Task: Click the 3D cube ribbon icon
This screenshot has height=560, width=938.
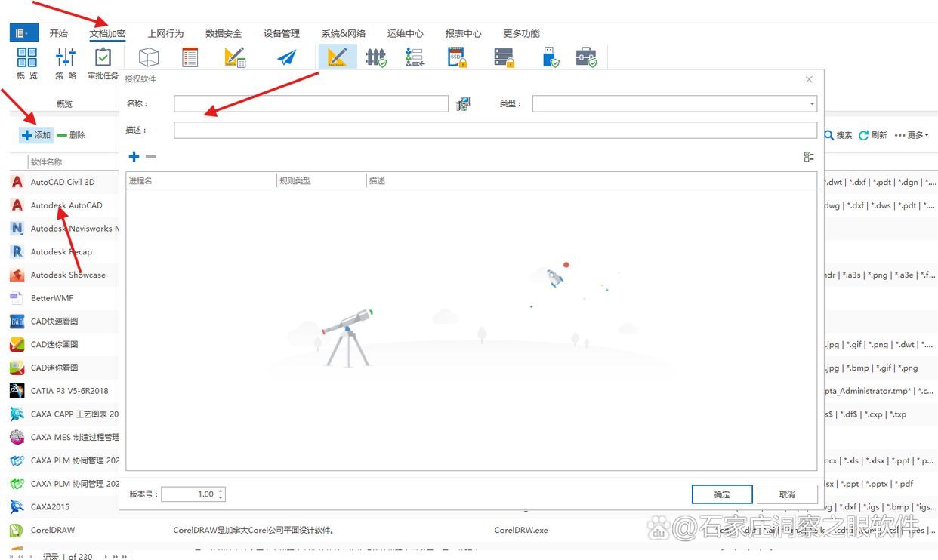Action: pyautogui.click(x=149, y=57)
